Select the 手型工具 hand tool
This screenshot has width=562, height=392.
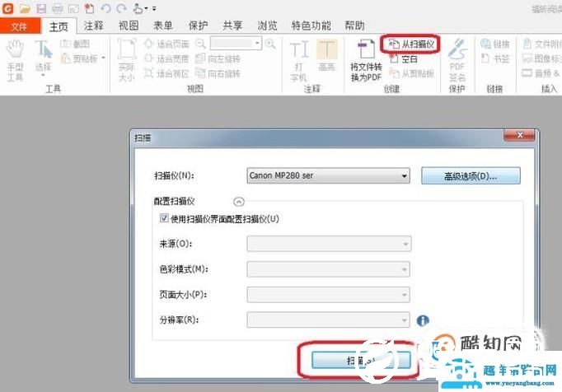[x=15, y=60]
